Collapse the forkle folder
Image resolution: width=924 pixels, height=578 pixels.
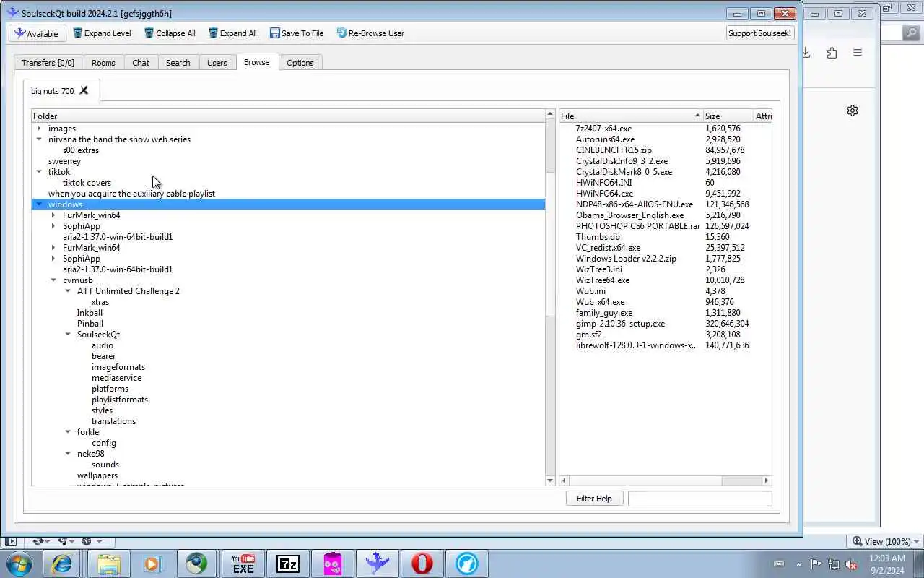[68, 432]
